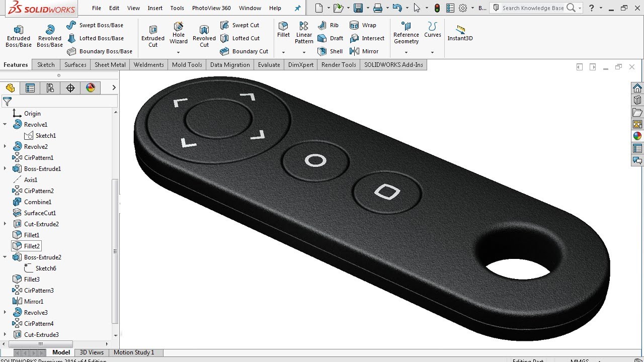Switch to the Sketch tab
The height and width of the screenshot is (362, 644).
(46, 65)
